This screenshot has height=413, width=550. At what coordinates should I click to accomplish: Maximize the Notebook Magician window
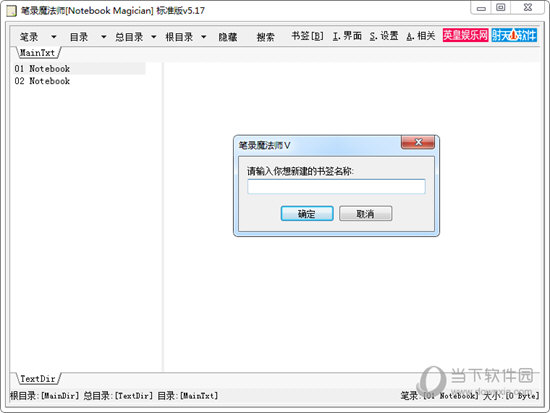[501, 8]
